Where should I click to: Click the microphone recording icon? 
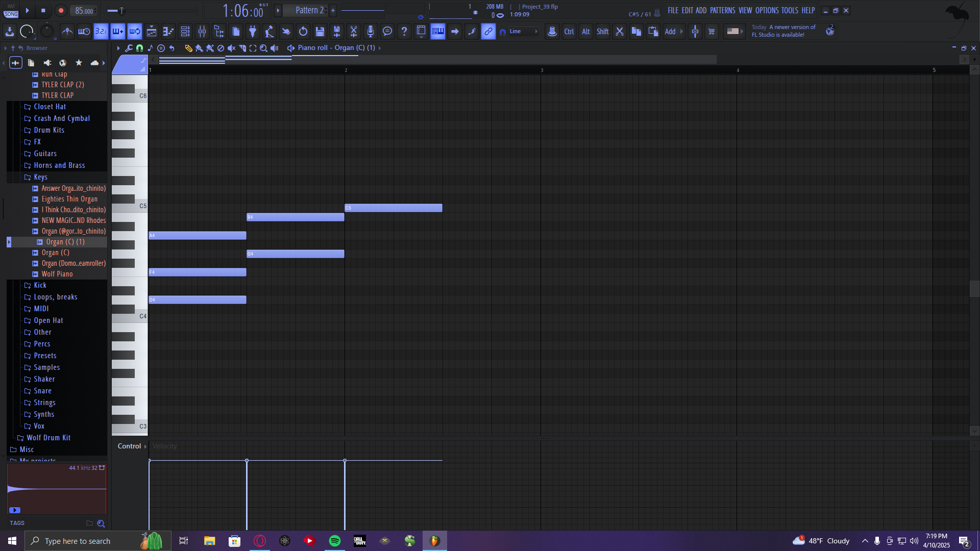tap(371, 32)
